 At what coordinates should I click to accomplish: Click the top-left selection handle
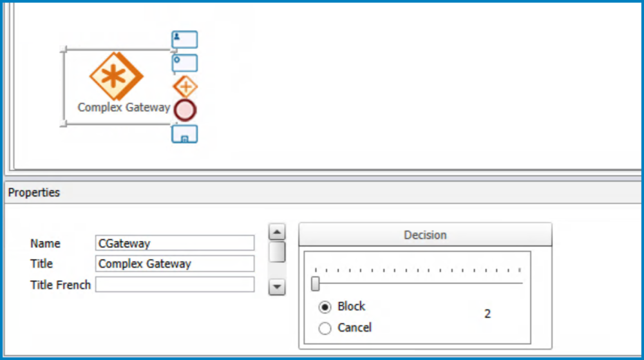(x=63, y=50)
